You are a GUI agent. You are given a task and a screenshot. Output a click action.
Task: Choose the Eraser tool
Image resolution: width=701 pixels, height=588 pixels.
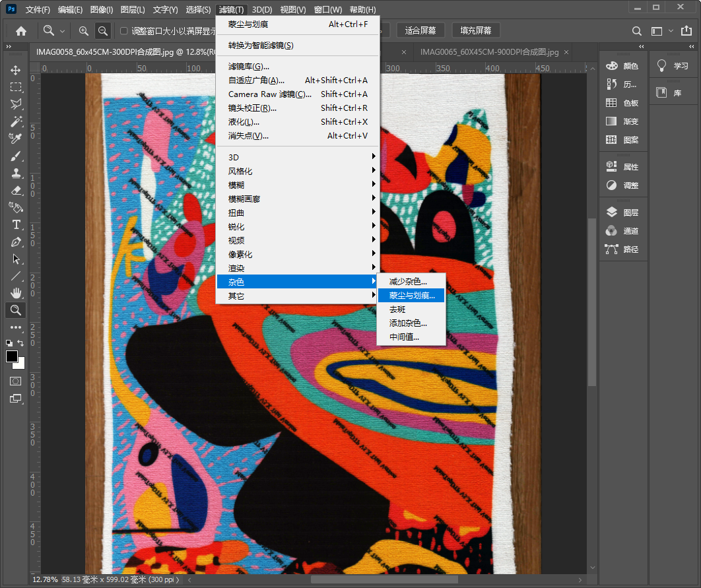[x=16, y=190]
